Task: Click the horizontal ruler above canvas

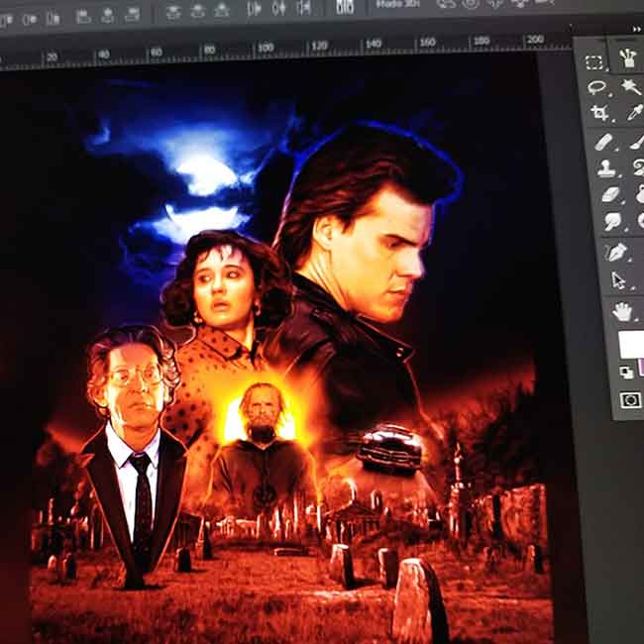Action: tap(283, 52)
